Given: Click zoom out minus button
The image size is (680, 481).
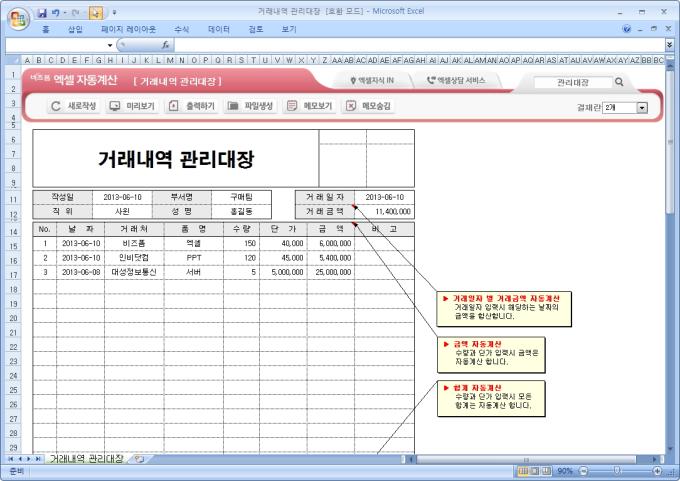Looking at the screenshot, I should coord(583,471).
